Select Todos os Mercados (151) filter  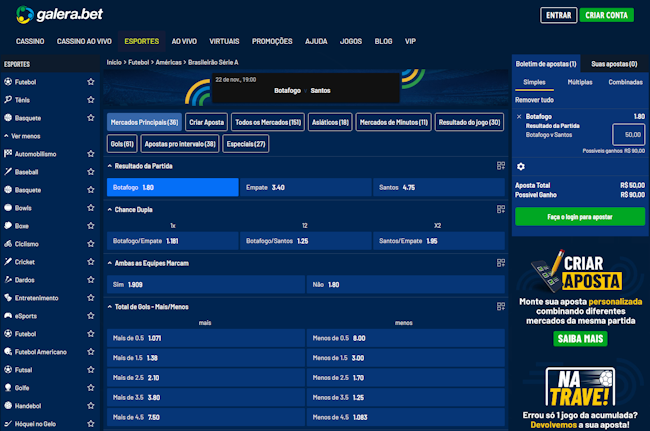tap(268, 122)
